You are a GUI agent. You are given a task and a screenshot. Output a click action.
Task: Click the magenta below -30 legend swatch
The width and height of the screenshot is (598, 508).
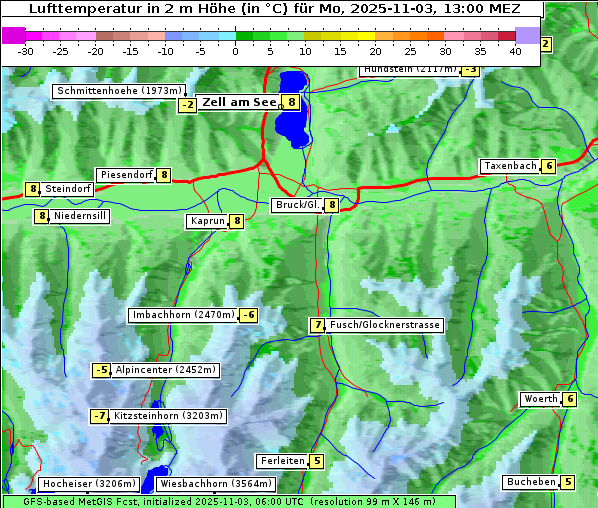click(14, 35)
